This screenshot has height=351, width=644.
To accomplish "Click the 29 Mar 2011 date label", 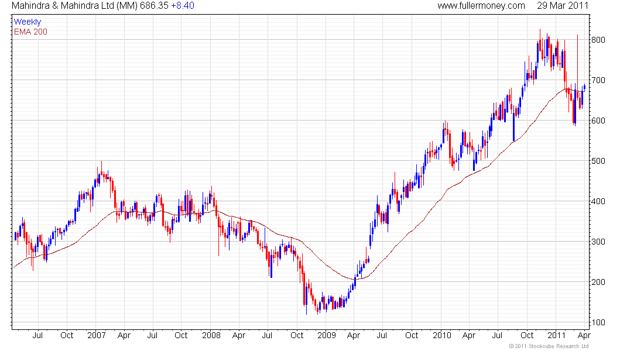I will point(562,6).
